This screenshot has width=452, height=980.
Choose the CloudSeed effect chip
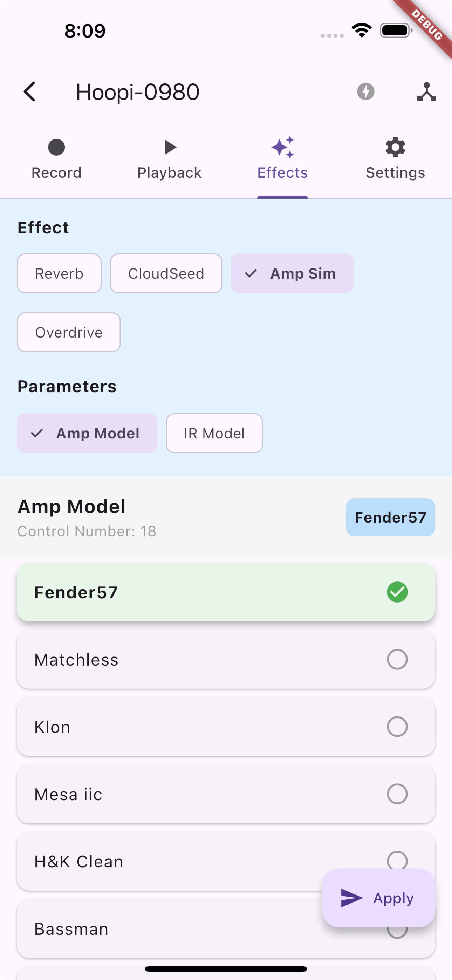pyautogui.click(x=166, y=273)
